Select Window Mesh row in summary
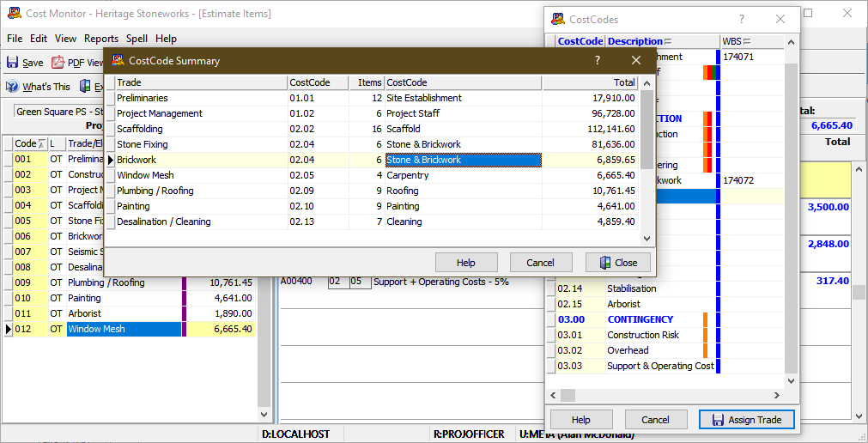The width and height of the screenshot is (868, 443). tap(372, 175)
